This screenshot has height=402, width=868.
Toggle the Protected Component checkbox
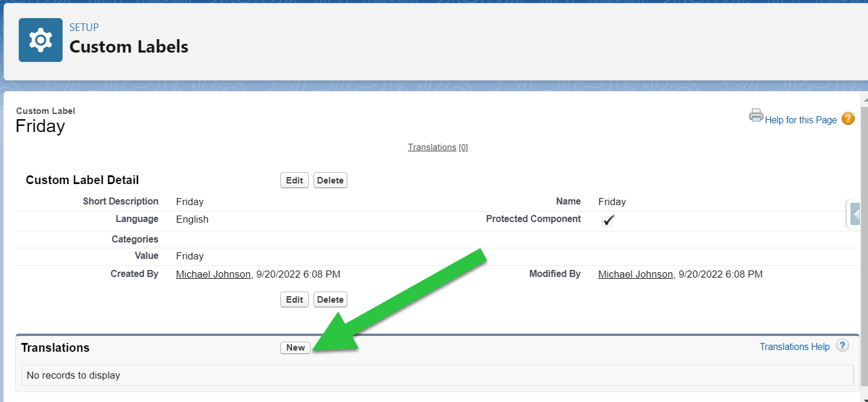[x=607, y=221]
